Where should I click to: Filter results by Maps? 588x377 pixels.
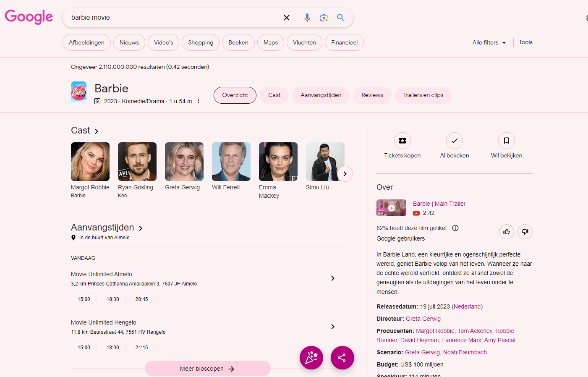click(x=271, y=42)
